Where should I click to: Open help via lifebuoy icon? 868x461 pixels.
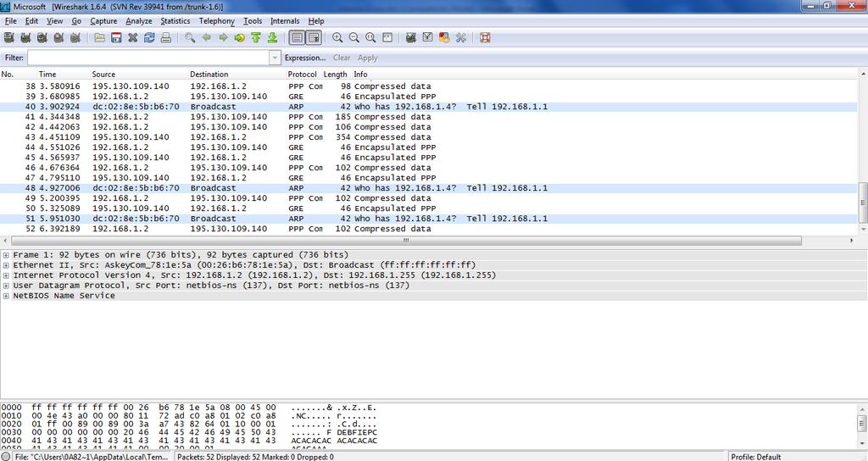pos(486,37)
